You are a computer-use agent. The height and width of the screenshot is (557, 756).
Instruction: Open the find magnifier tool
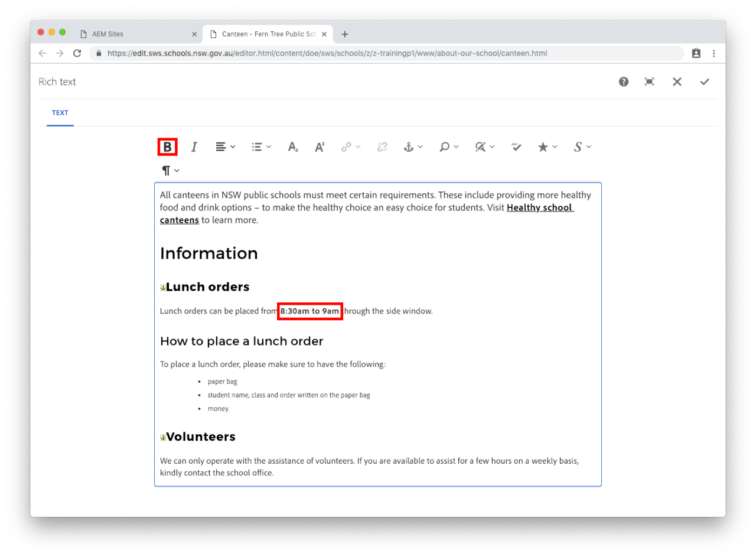(449, 147)
